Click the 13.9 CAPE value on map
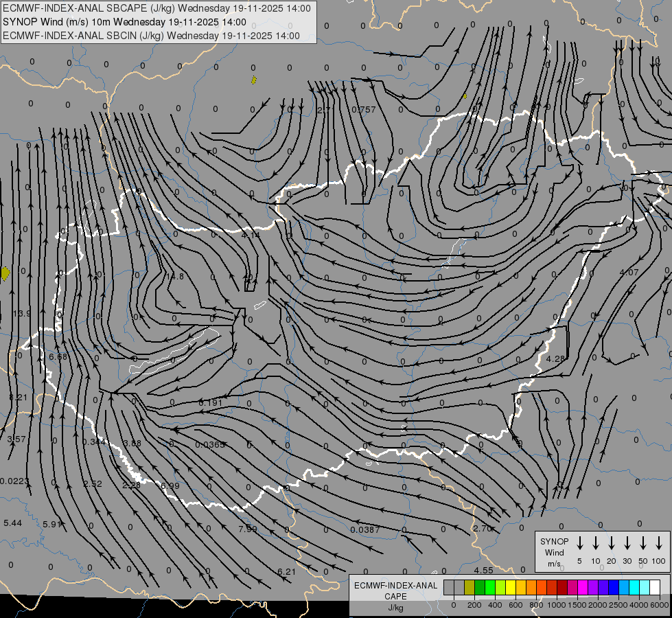The width and height of the screenshot is (672, 618). 21,314
